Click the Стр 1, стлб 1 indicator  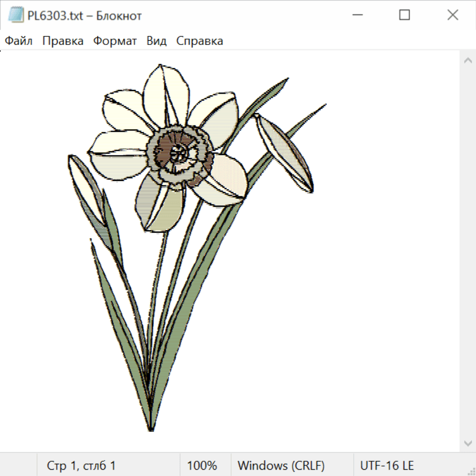81,465
